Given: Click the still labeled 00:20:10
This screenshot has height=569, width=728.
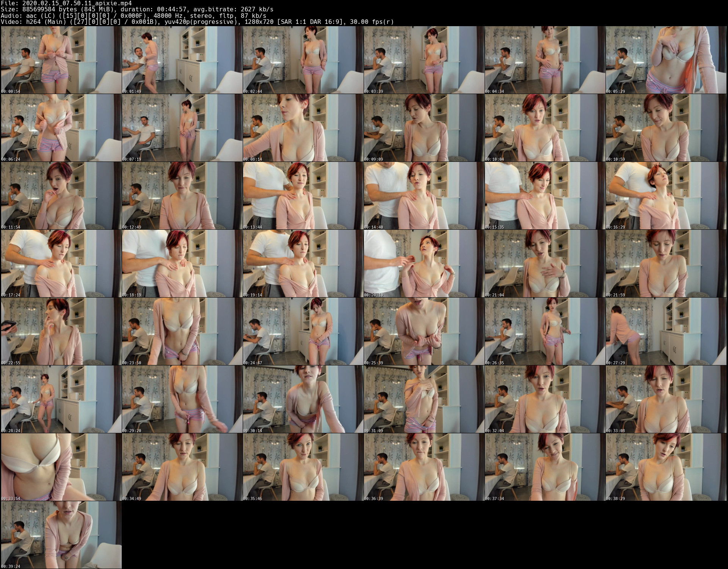Looking at the screenshot, I should [424, 263].
